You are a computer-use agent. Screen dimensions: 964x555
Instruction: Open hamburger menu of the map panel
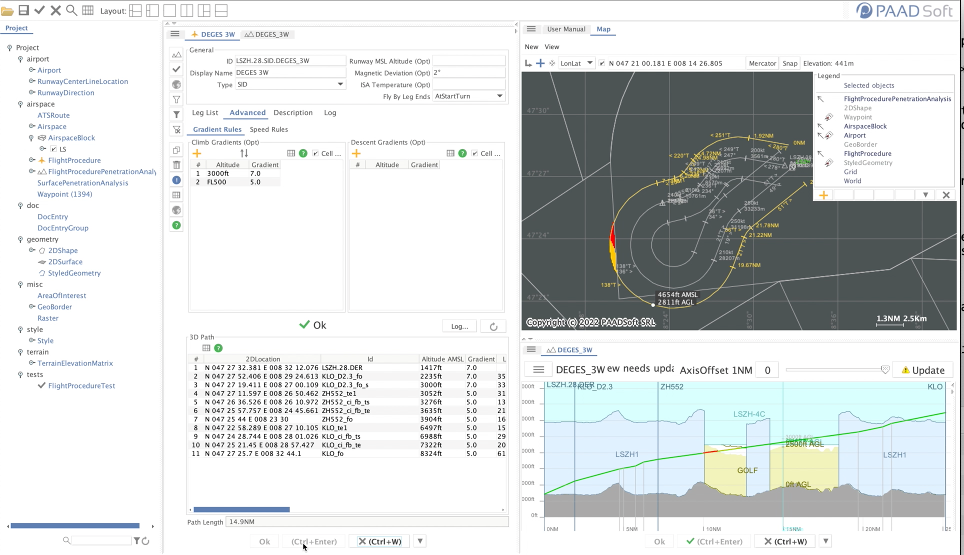[531, 29]
